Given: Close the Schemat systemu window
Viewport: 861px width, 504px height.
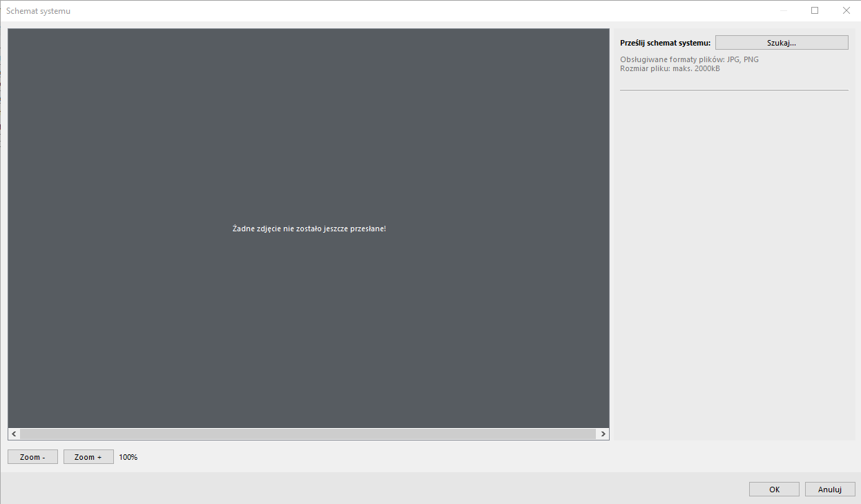Looking at the screenshot, I should [x=846, y=10].
